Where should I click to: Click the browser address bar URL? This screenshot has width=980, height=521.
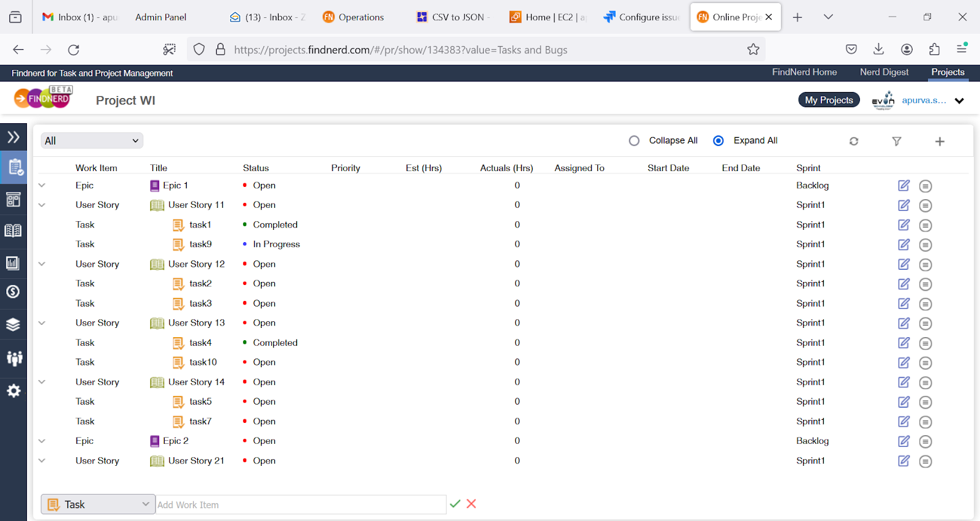[401, 50]
